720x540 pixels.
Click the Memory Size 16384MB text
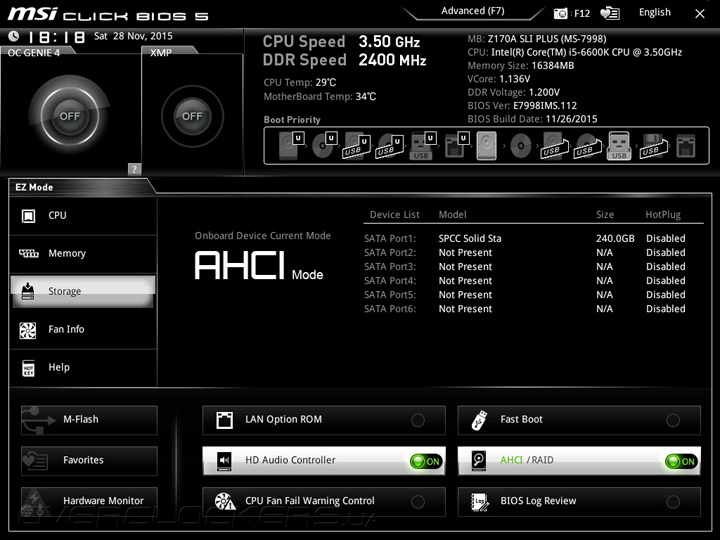click(x=521, y=66)
